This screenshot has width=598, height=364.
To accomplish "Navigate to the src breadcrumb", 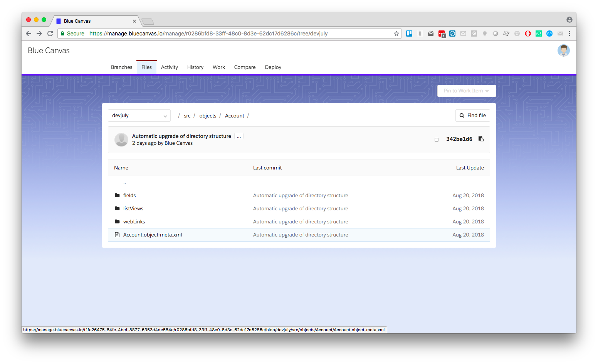I will (187, 116).
